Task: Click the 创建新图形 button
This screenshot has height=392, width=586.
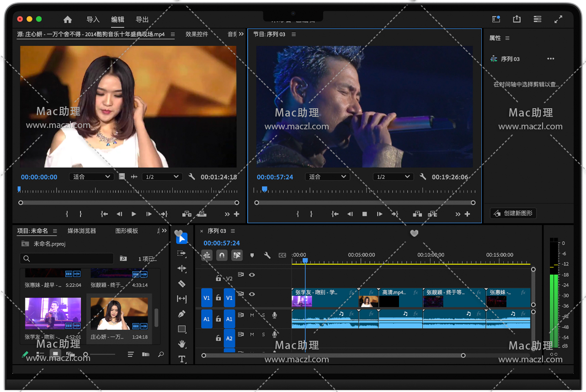Action: 513,213
